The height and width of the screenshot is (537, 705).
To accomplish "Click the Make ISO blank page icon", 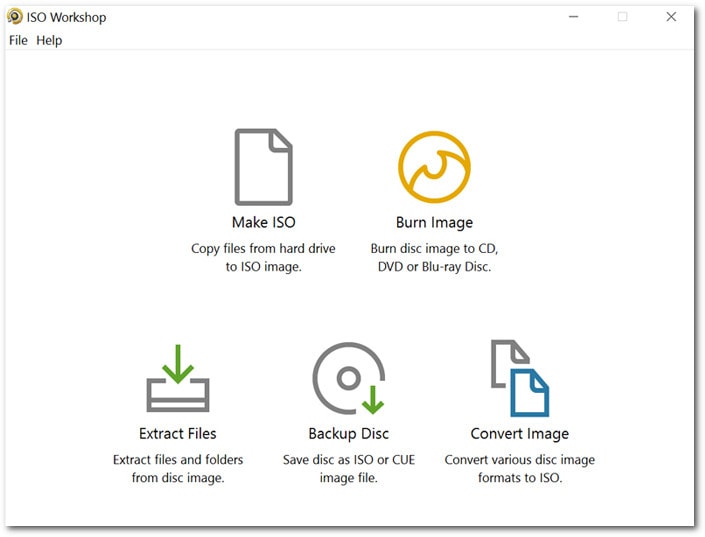I will pos(263,167).
